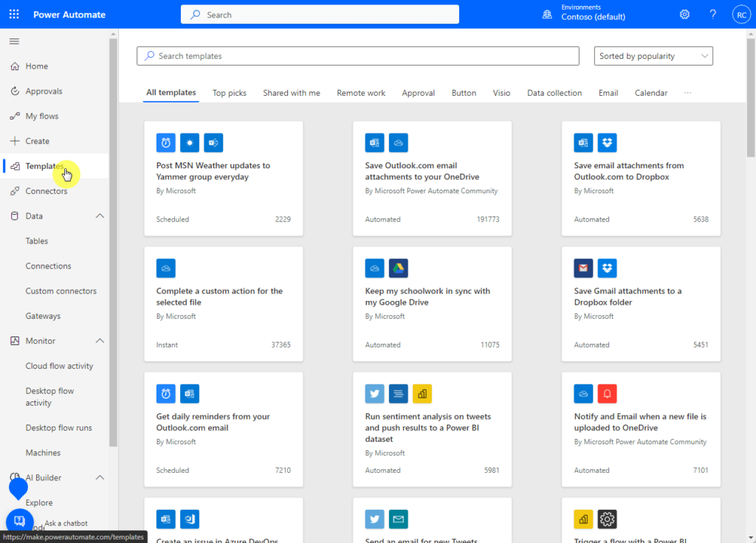The image size is (756, 543).
Task: Switch to the Top picks tab
Action: [230, 93]
